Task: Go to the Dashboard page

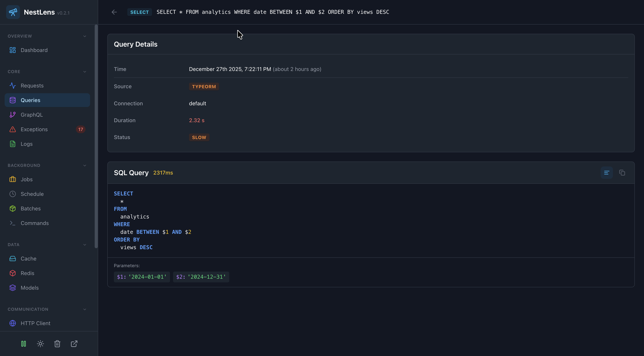Action: coord(34,50)
